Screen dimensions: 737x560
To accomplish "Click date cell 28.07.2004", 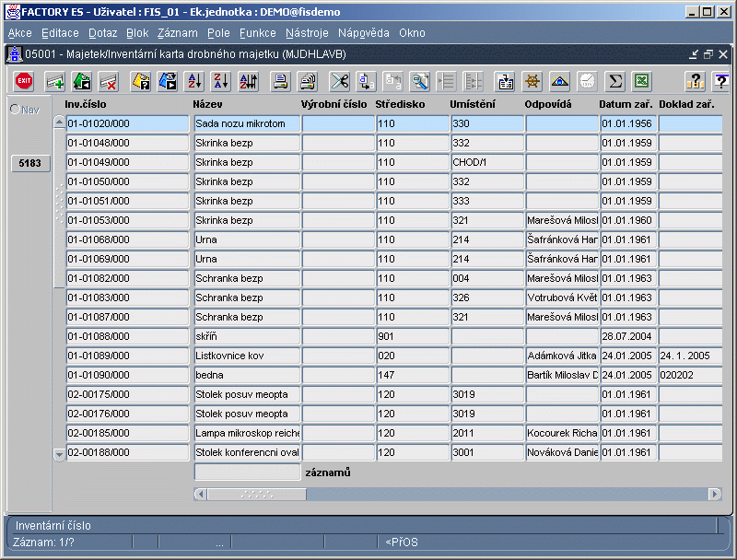I will (628, 336).
